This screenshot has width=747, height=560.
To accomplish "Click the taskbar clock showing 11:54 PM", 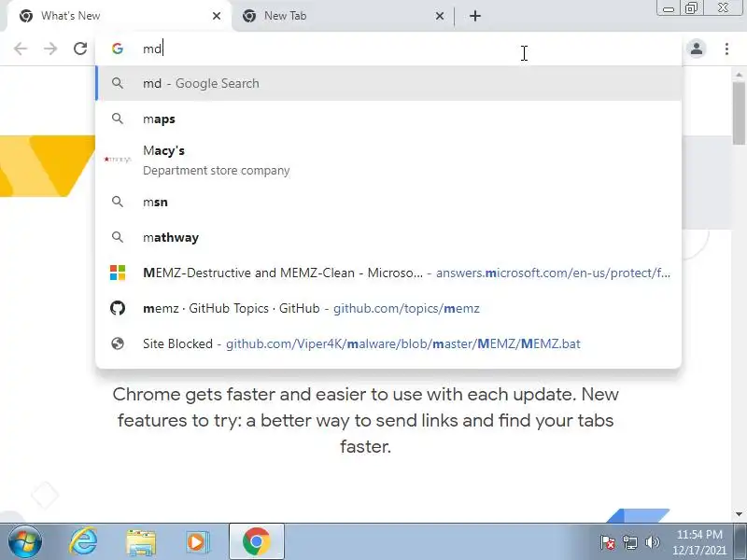I will (x=699, y=542).
